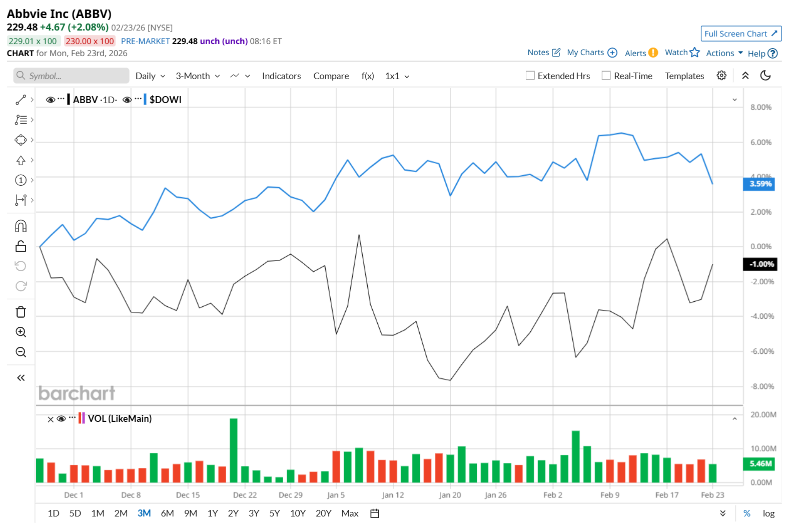The width and height of the screenshot is (812, 525).
Task: Open the 3-Month period dropdown
Action: coord(198,76)
